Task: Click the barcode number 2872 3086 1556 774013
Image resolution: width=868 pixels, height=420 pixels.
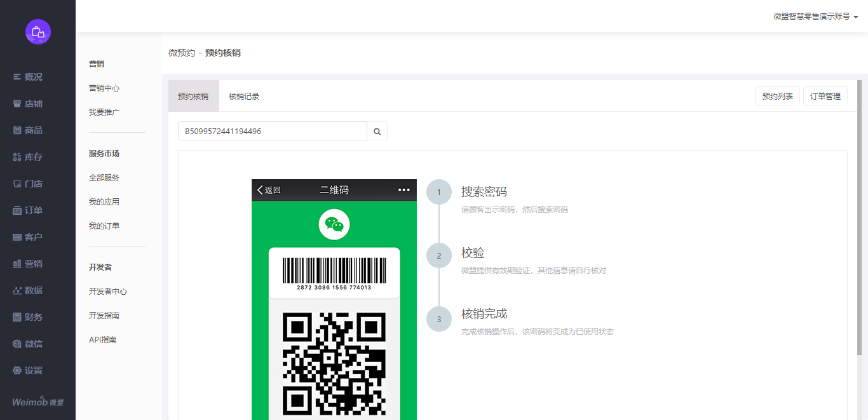Action: coord(334,288)
